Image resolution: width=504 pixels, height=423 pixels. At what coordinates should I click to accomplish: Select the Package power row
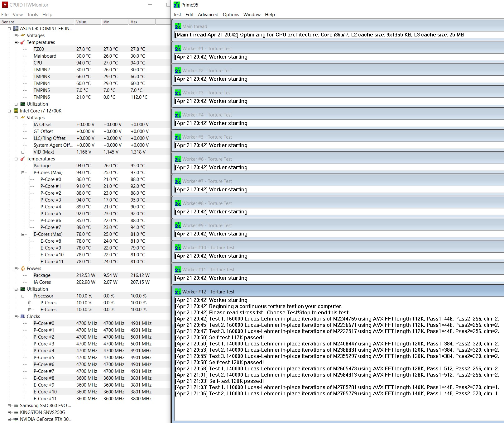point(85,275)
